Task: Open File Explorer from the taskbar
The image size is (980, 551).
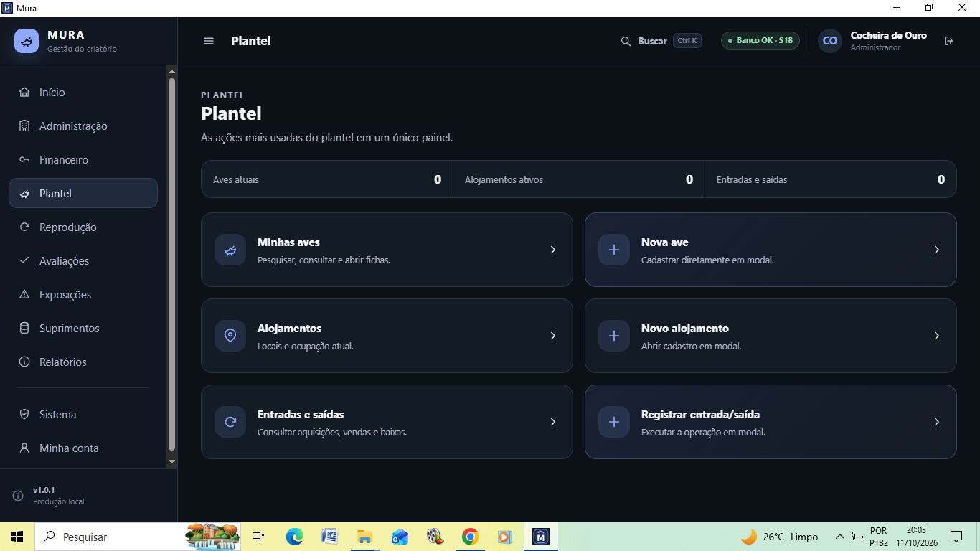Action: click(365, 537)
